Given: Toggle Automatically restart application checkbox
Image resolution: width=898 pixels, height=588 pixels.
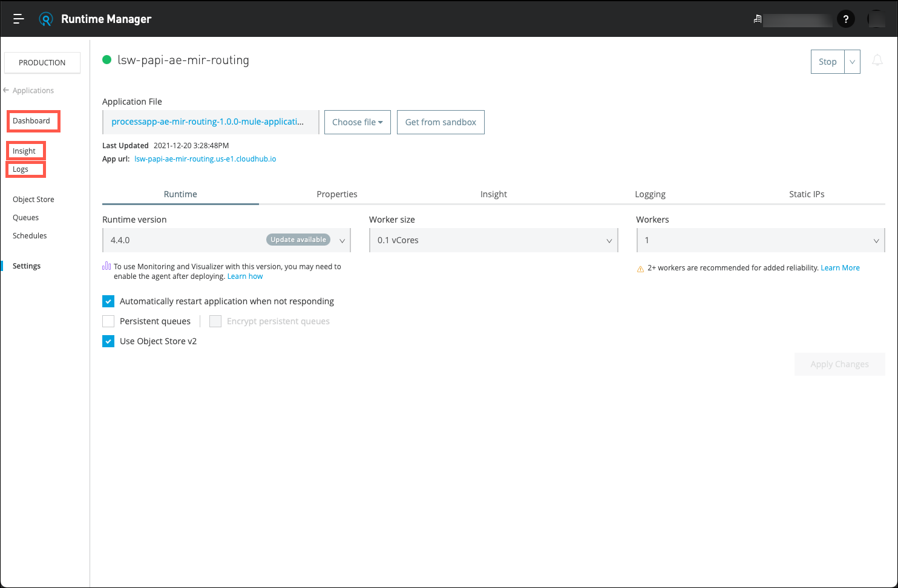Looking at the screenshot, I should click(x=108, y=301).
